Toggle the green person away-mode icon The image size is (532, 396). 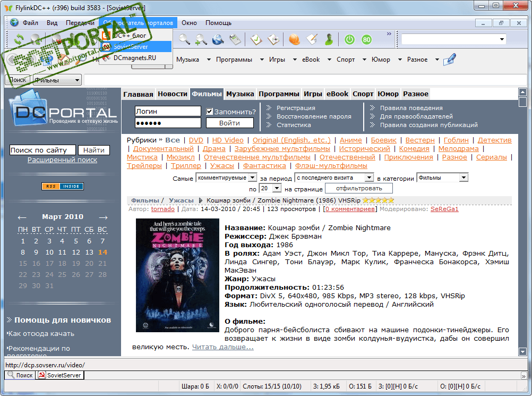click(329, 39)
